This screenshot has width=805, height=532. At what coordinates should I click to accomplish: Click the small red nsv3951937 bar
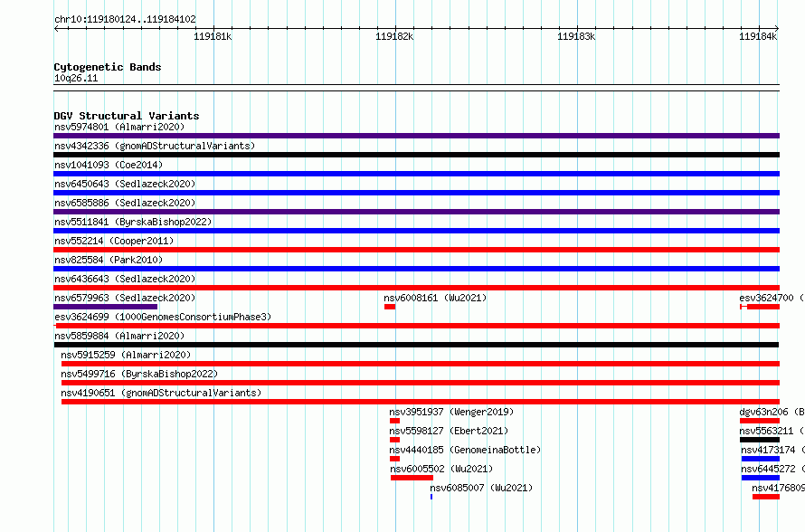click(394, 421)
